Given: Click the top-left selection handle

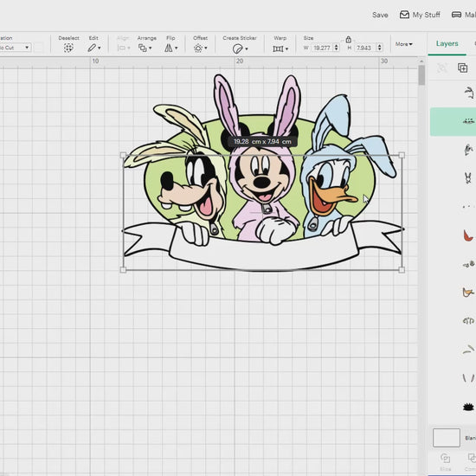Looking at the screenshot, I should [123, 155].
